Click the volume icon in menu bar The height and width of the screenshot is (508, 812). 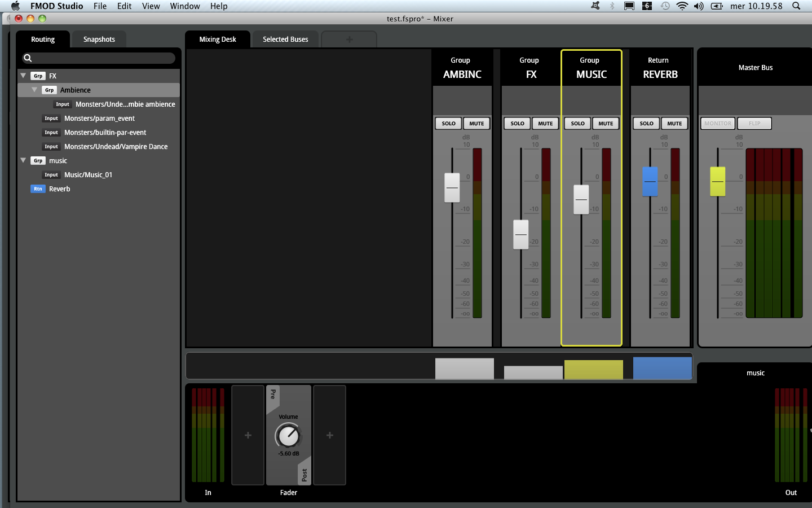click(699, 6)
